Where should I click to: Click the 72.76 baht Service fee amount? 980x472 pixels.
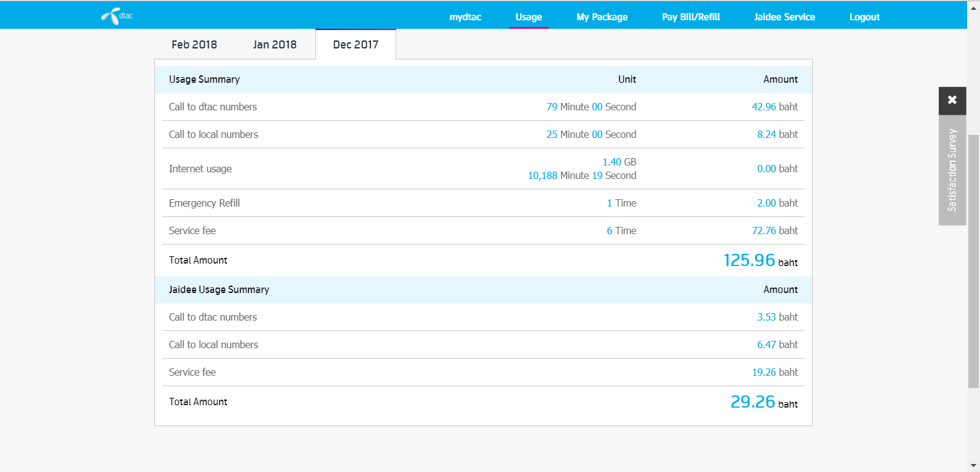(x=774, y=230)
